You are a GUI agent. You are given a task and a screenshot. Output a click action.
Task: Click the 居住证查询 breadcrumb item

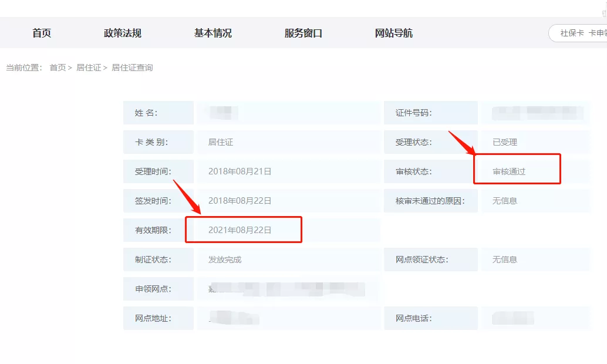[132, 68]
